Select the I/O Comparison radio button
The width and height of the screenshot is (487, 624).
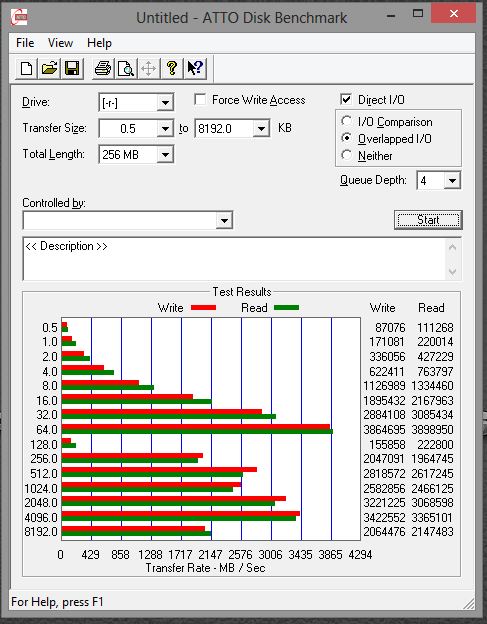(347, 121)
